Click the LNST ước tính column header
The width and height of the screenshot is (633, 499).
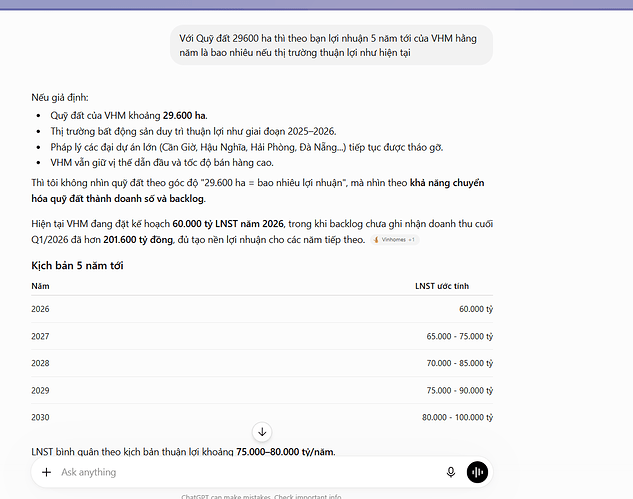tap(442, 286)
